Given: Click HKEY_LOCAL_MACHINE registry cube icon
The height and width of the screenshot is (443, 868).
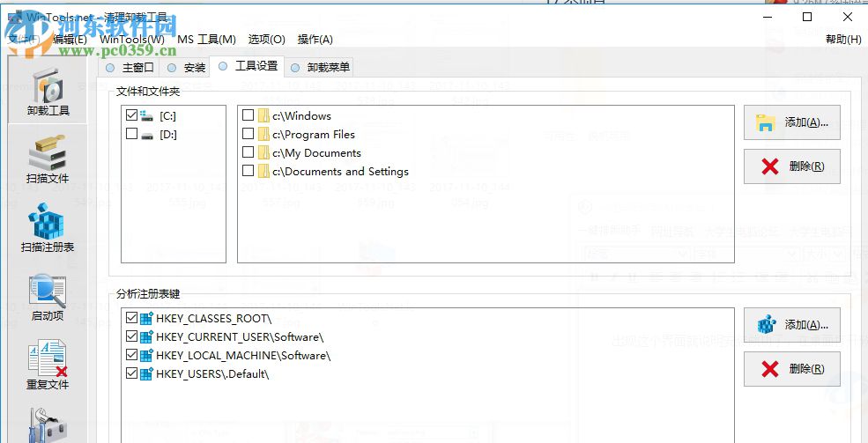Looking at the screenshot, I should pyautogui.click(x=146, y=355).
